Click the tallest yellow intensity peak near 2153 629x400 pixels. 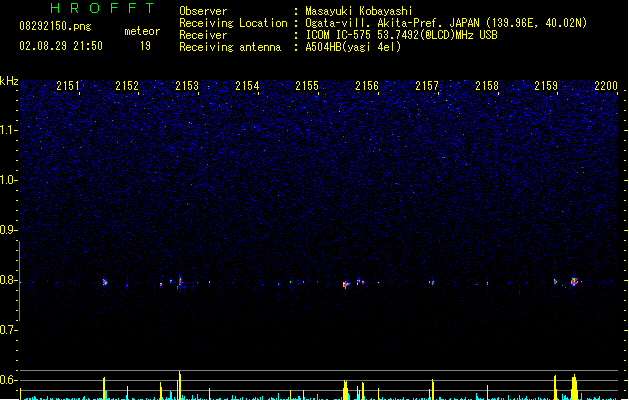180,385
